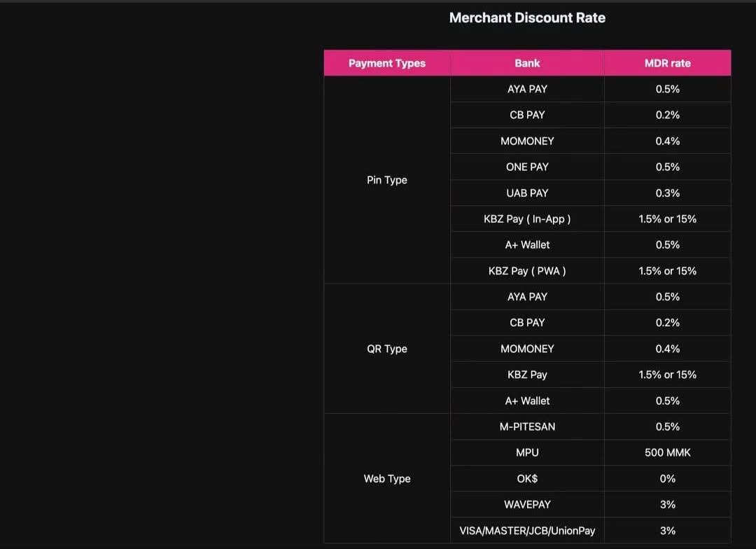
Task: Select the UAB PAY bank cell
Action: coord(527,193)
